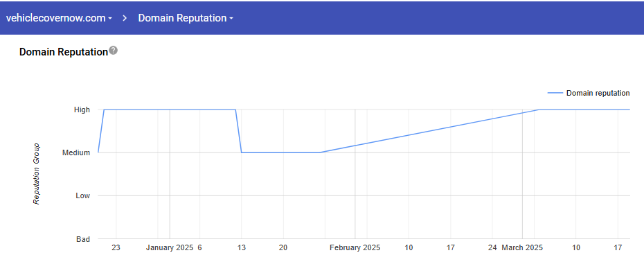Click the "20" date label on the x-axis
The width and height of the screenshot is (644, 280).
[x=283, y=247]
